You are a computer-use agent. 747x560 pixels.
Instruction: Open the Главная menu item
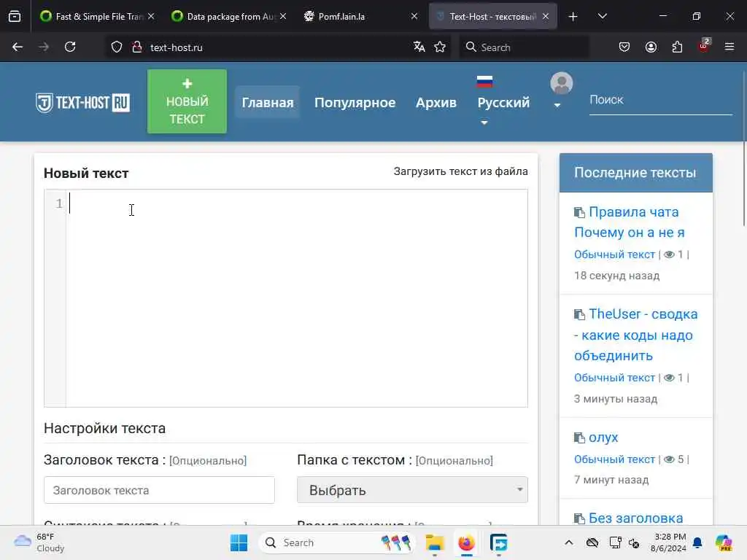267,102
